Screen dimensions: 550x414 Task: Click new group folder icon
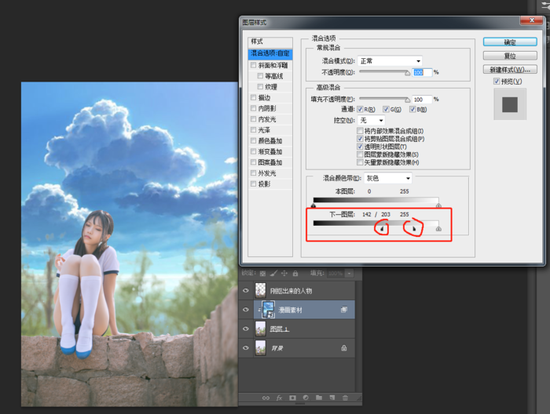[x=319, y=398]
